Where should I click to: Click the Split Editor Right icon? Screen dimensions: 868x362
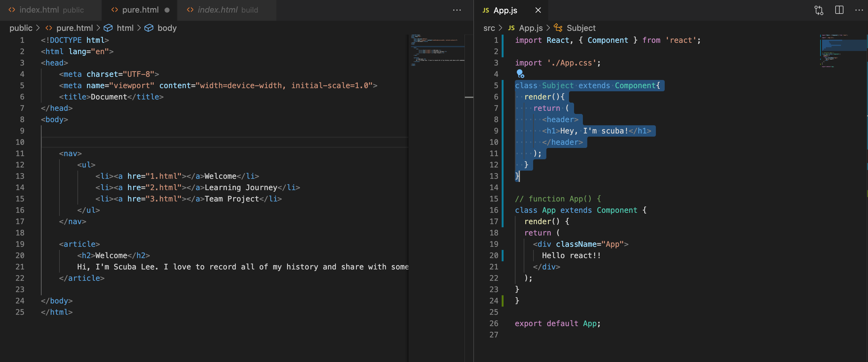click(x=839, y=10)
